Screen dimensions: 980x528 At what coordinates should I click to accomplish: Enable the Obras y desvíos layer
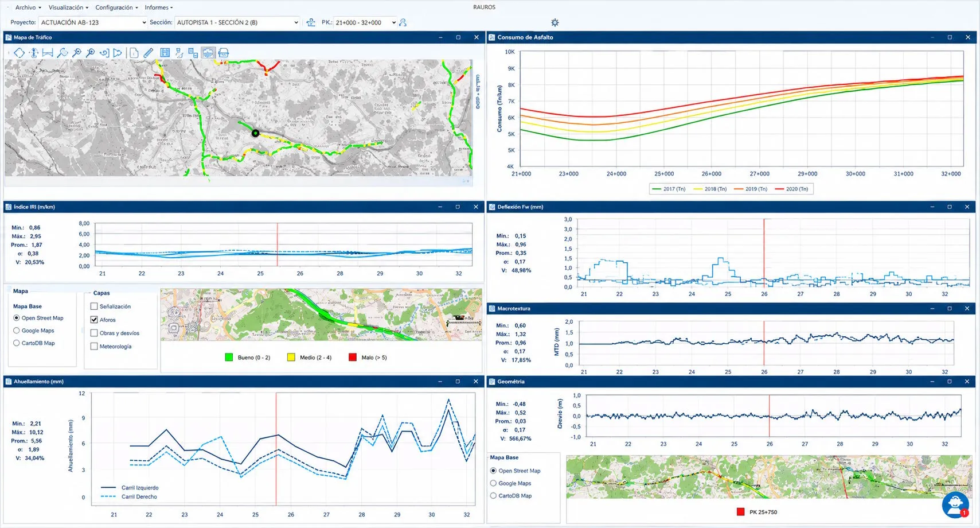(x=94, y=333)
